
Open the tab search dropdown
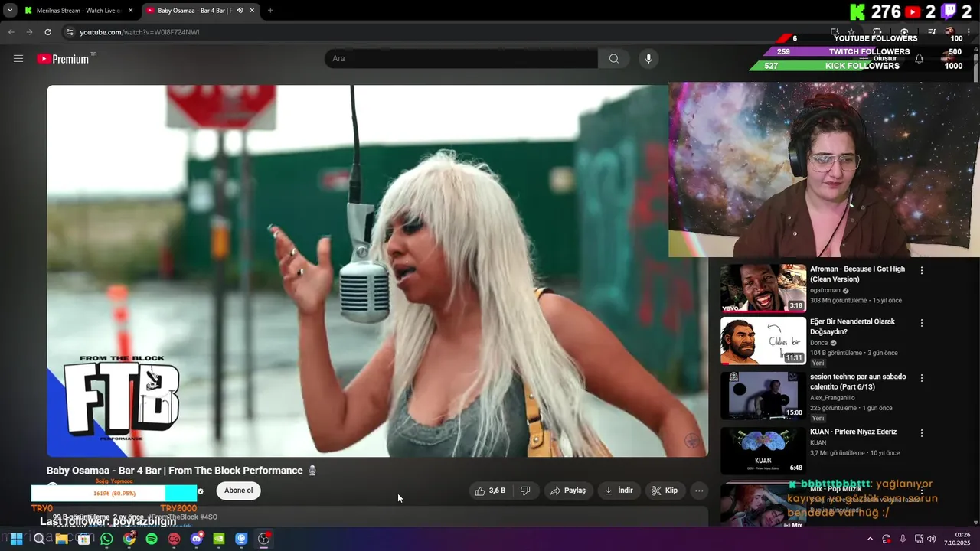coord(10,11)
